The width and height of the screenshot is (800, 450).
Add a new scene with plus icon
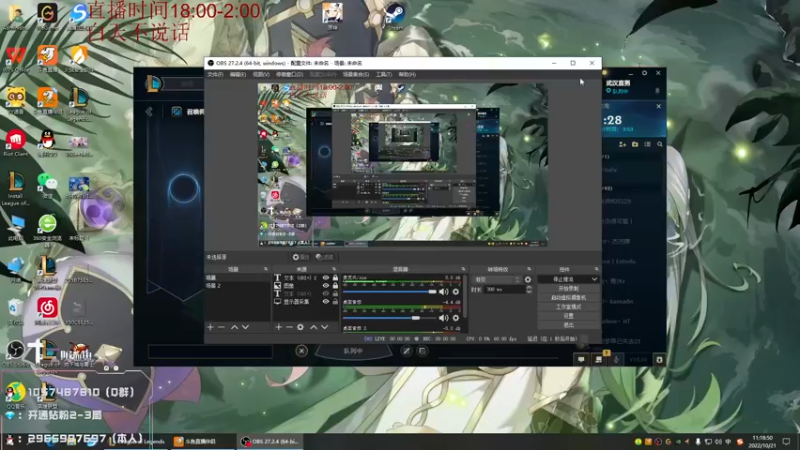coord(210,327)
